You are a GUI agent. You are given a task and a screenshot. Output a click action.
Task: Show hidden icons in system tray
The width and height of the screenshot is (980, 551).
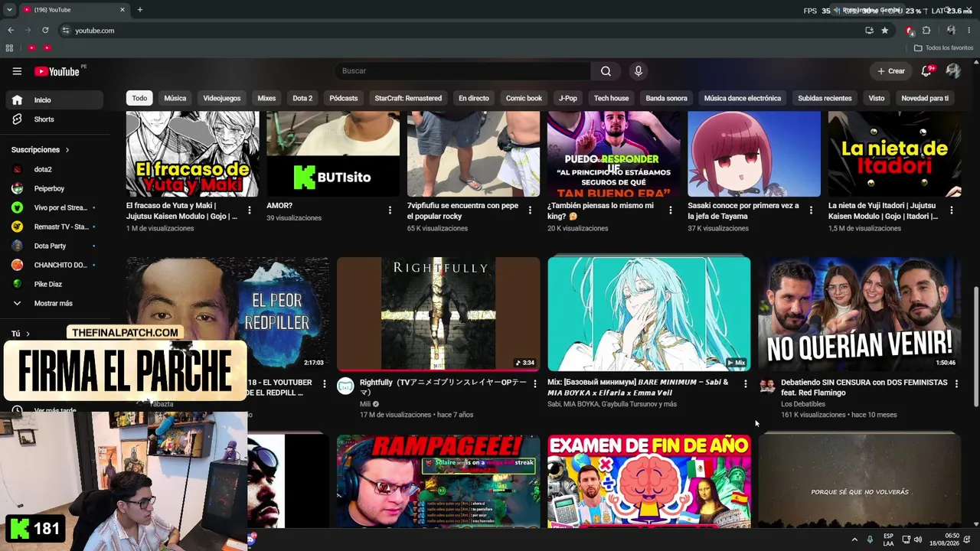854,540
